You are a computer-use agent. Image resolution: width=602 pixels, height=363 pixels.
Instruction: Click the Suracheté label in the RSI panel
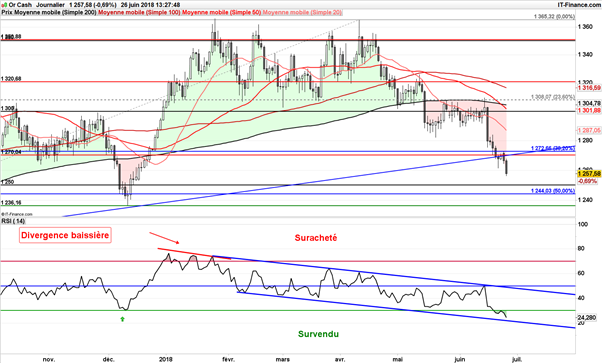pyautogui.click(x=316, y=238)
